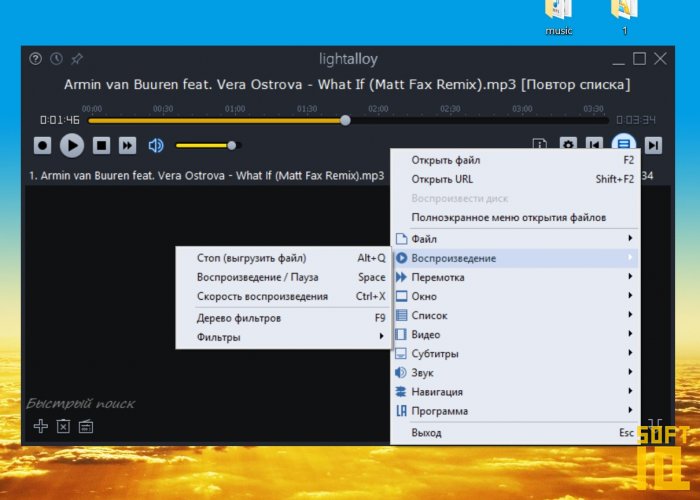Click the info icon beside the gear

point(540,143)
